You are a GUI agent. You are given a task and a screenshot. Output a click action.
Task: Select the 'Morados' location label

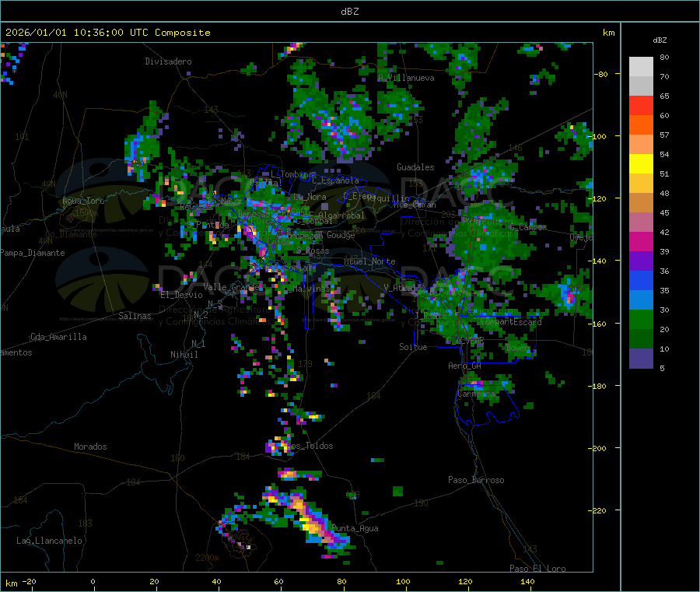coord(91,447)
